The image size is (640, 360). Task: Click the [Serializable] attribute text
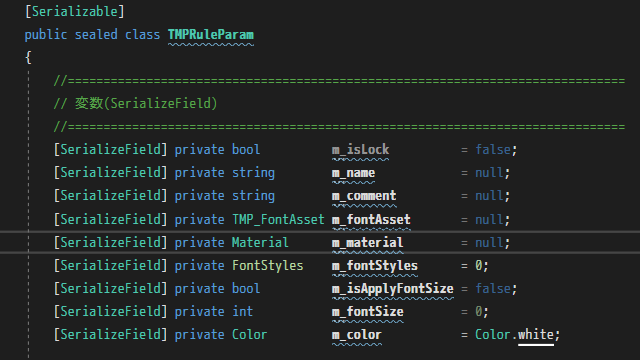point(75,11)
